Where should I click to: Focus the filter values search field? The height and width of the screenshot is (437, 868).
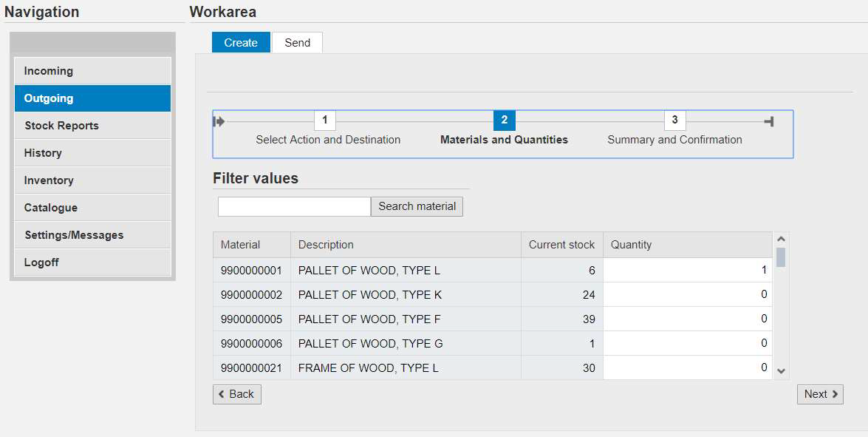click(295, 206)
